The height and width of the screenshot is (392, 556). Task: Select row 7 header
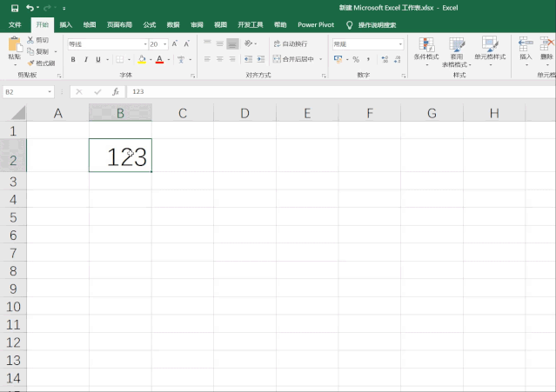(x=13, y=253)
